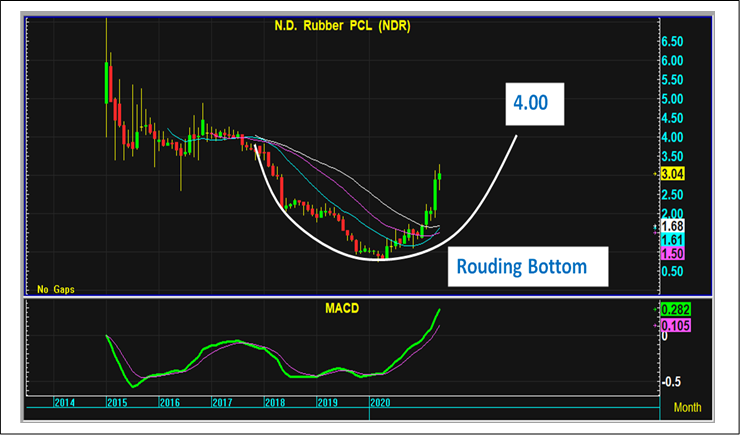
Task: Click the 2018 year label on time axis
Action: [x=275, y=403]
